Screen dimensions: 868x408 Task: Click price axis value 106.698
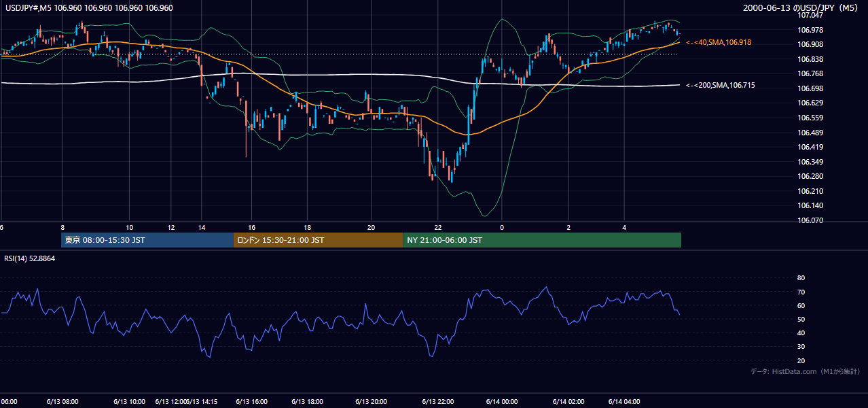click(810, 88)
